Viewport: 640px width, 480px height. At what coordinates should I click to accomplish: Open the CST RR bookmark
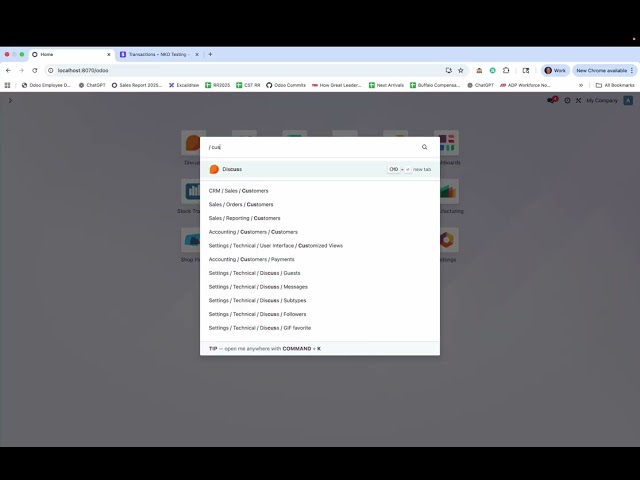tap(248, 85)
